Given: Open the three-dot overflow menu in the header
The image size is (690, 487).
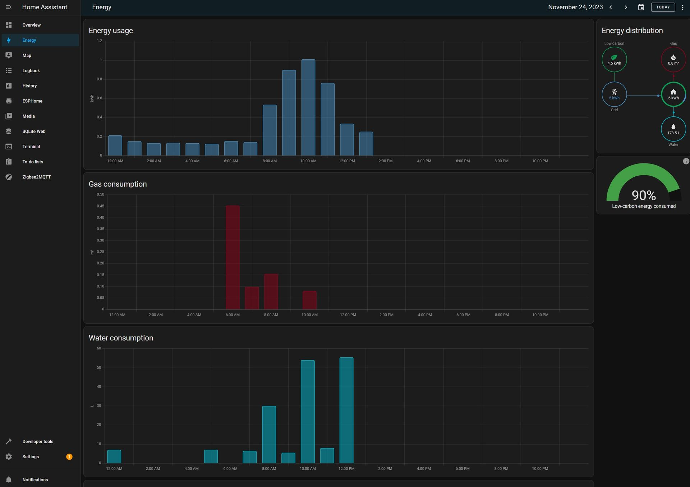Looking at the screenshot, I should 683,7.
